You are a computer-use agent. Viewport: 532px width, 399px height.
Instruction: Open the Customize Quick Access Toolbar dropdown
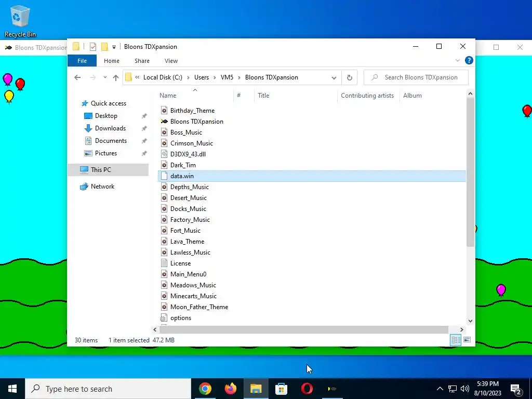114,47
